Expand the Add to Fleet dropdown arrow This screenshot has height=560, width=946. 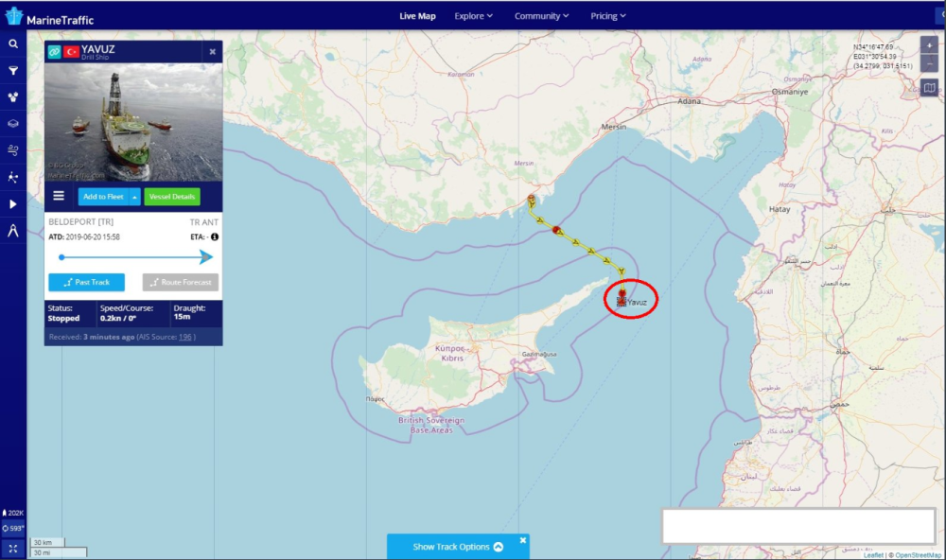coord(134,197)
